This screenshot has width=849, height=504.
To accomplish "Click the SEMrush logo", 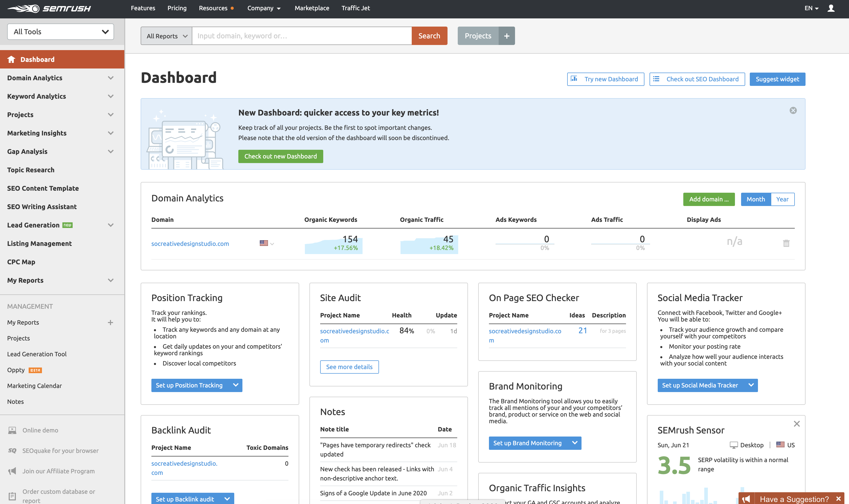I will [49, 8].
